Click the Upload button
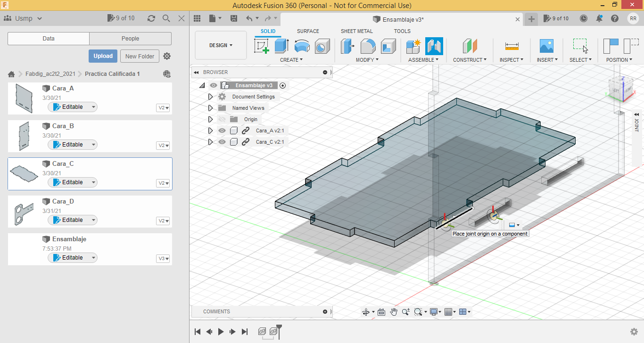 [103, 56]
